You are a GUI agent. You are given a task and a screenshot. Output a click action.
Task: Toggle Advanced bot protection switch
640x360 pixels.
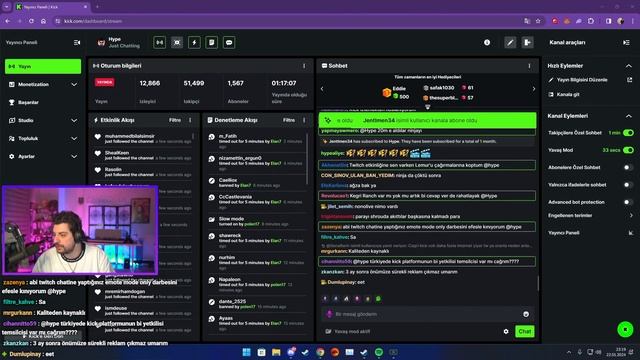point(628,202)
